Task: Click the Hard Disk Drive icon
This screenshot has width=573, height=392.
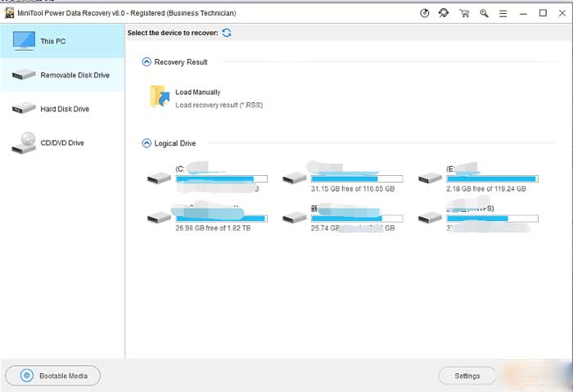Action: 24,108
